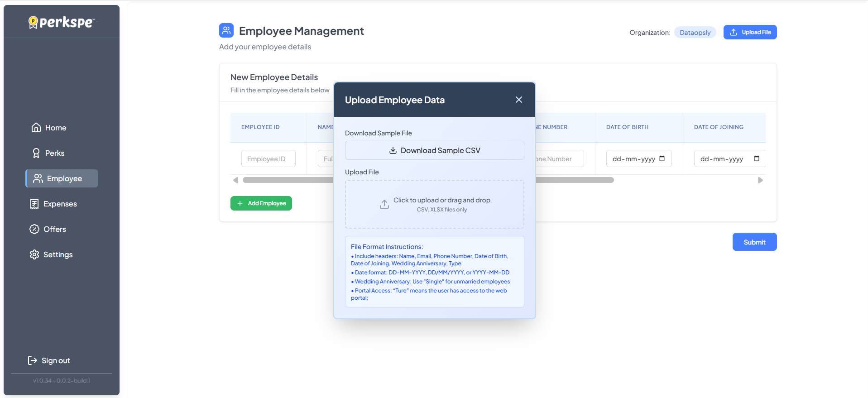Close the Upload Employee Data dialog
This screenshot has height=398, width=868.
click(x=518, y=100)
